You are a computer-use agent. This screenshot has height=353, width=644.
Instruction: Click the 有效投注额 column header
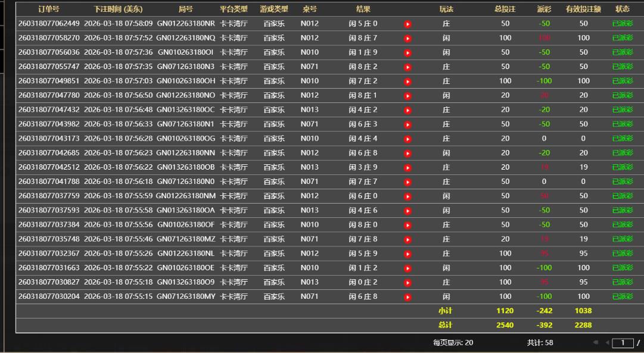click(583, 10)
